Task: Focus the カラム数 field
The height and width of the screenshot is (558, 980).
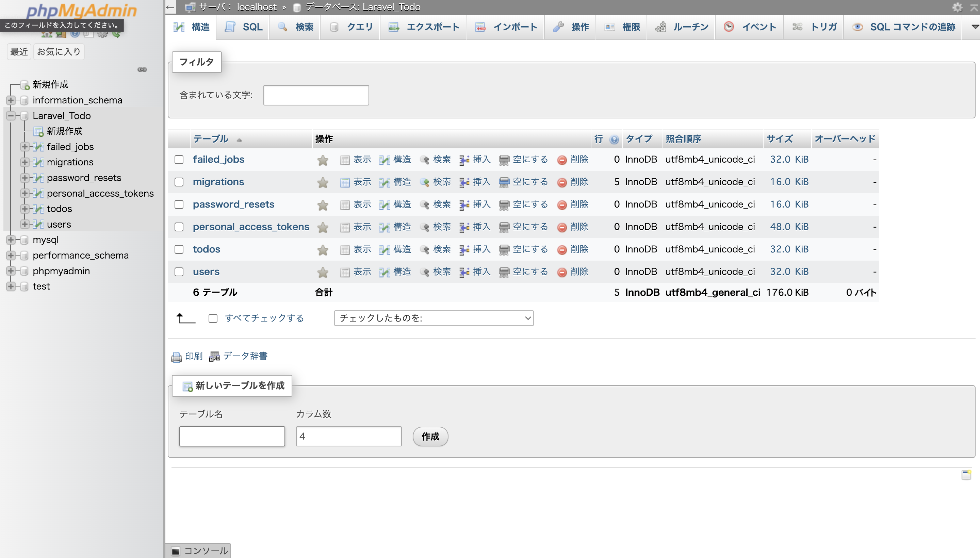Action: (349, 437)
